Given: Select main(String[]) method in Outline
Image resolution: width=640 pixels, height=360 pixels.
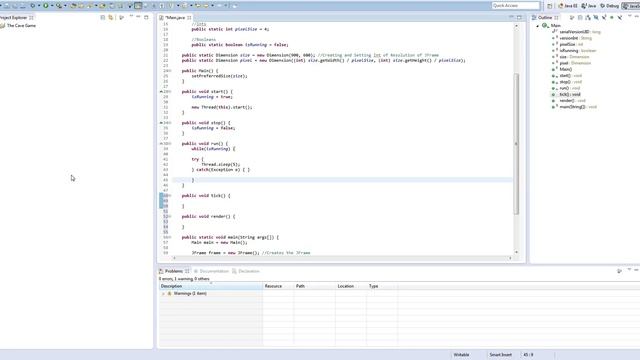Looking at the screenshot, I should coord(574,107).
